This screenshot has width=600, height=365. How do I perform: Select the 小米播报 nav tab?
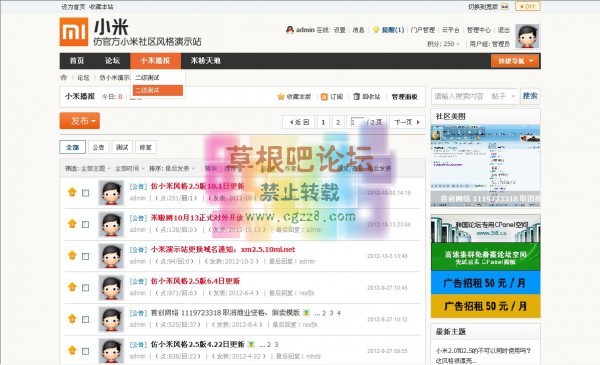[155, 61]
